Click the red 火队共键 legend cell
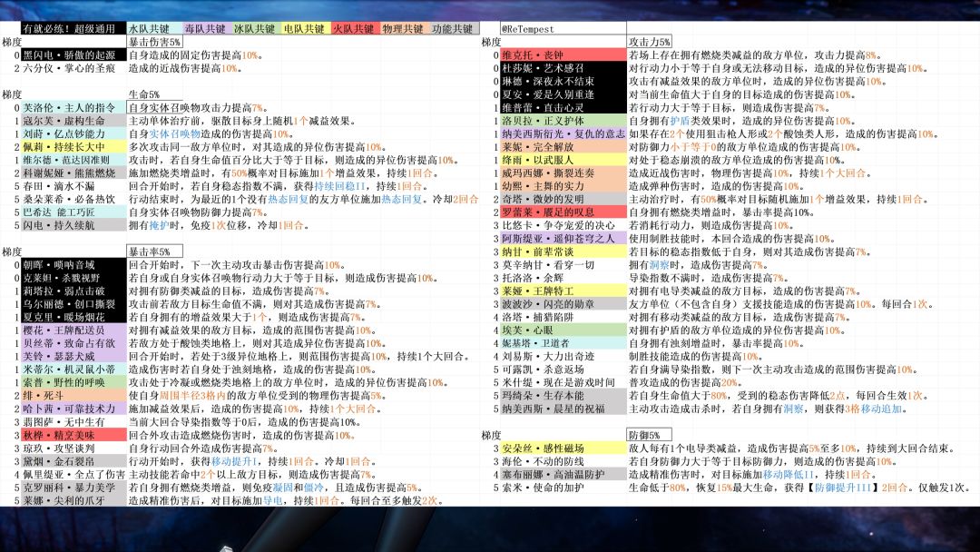980x552 pixels. coord(356,29)
